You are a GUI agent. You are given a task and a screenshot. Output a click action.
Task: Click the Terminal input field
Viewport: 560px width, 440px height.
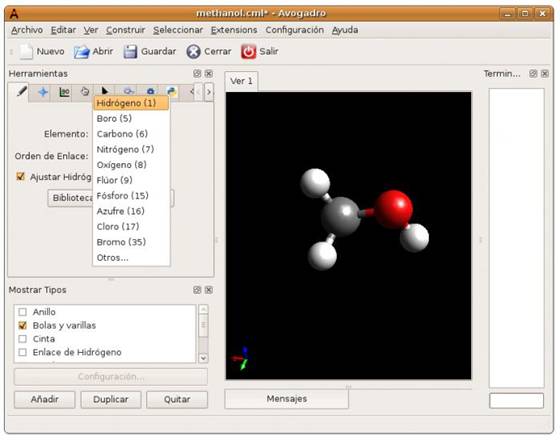click(516, 400)
